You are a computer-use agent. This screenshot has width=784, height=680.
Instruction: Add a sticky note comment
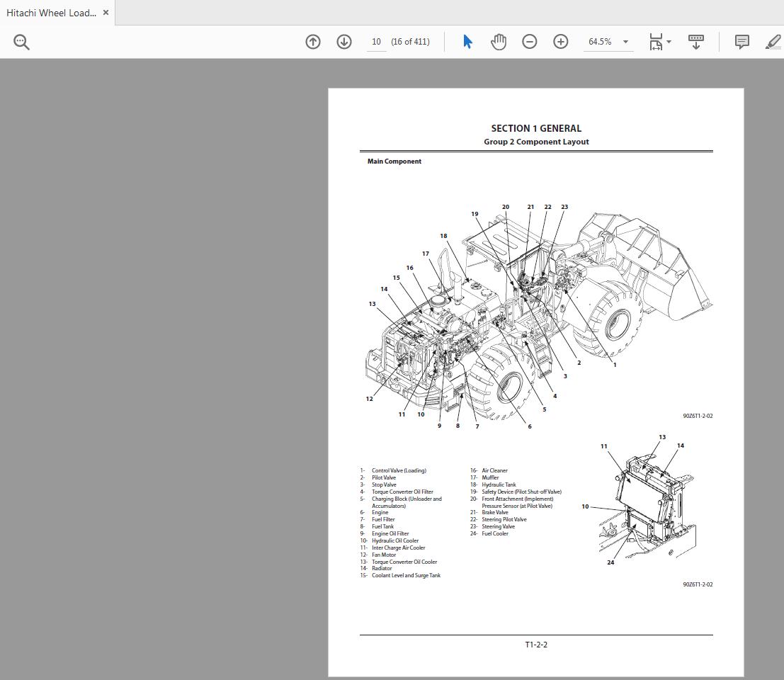click(x=741, y=42)
